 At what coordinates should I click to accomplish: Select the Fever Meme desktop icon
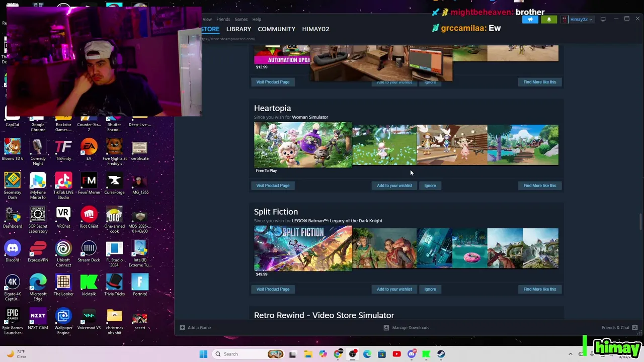pos(89,184)
